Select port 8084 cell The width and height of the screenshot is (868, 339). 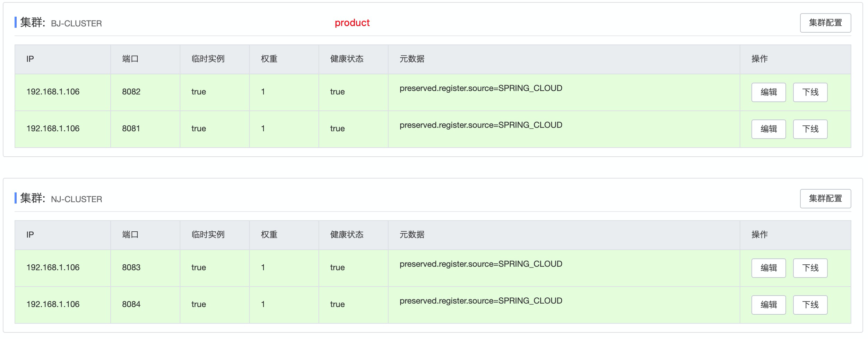pos(131,304)
